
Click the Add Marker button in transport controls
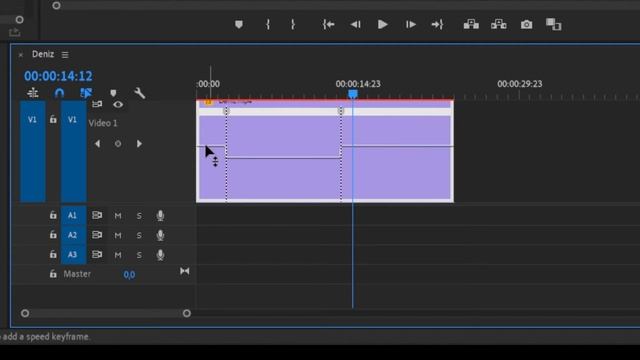pos(239,24)
